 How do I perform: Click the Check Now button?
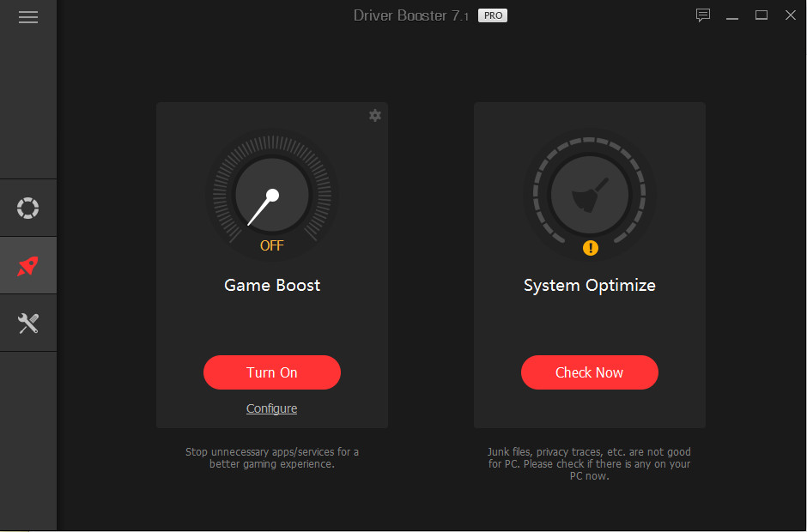click(589, 372)
